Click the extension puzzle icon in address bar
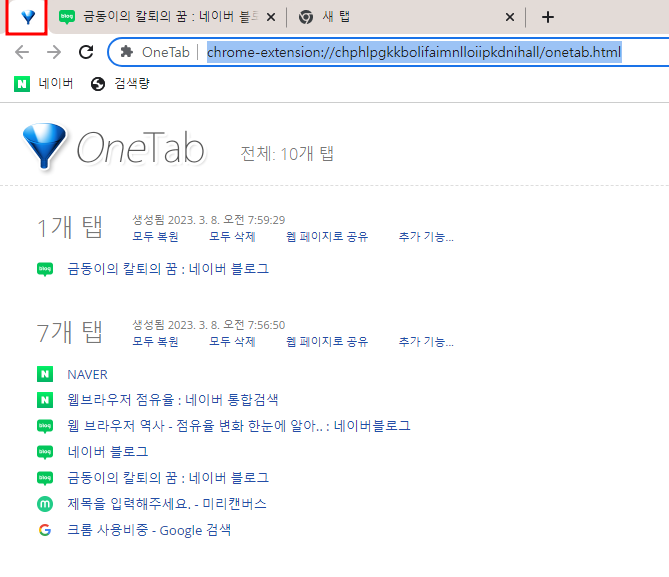This screenshot has width=669, height=577. 126,52
